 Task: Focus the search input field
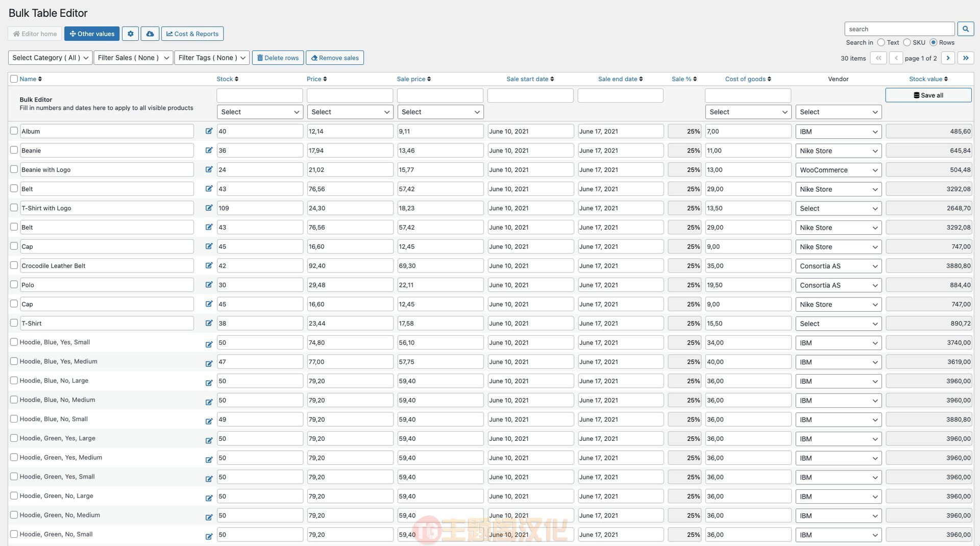[899, 29]
